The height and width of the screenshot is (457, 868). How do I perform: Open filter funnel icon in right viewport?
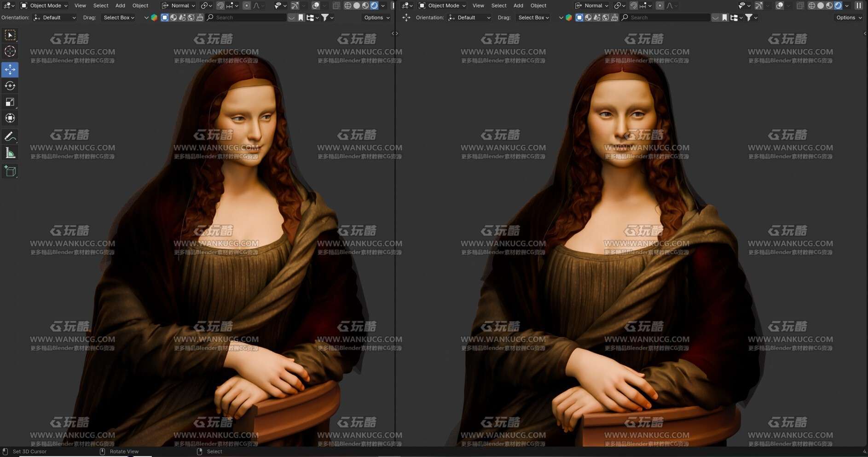tap(751, 18)
